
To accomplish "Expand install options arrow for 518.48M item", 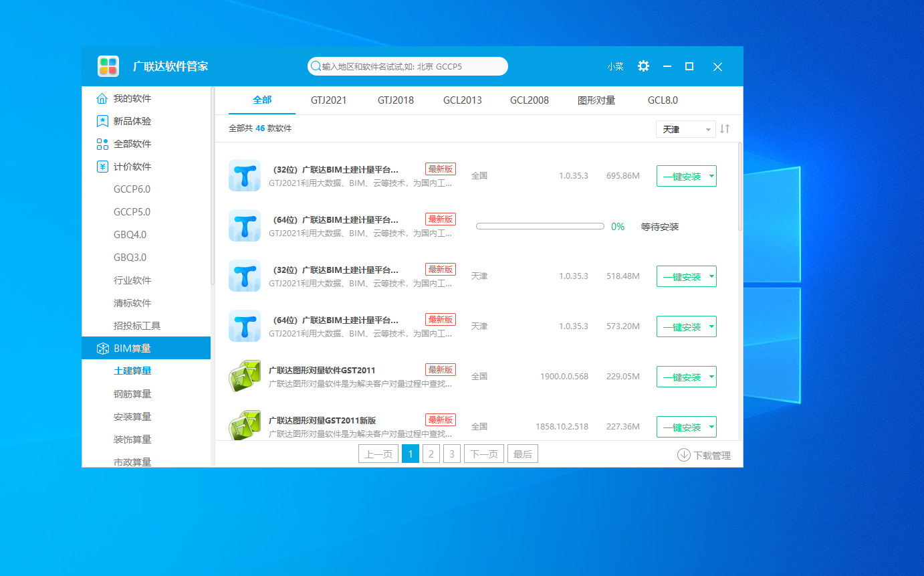I will coord(711,276).
